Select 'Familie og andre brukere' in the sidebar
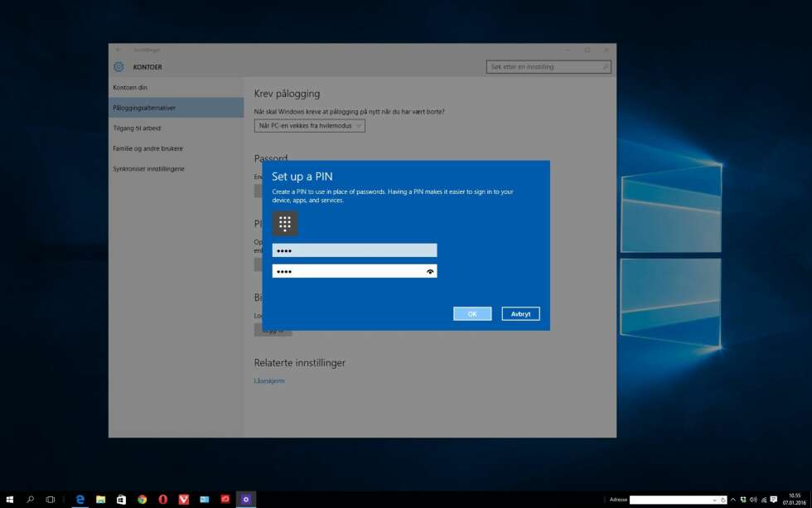 [x=176, y=148]
